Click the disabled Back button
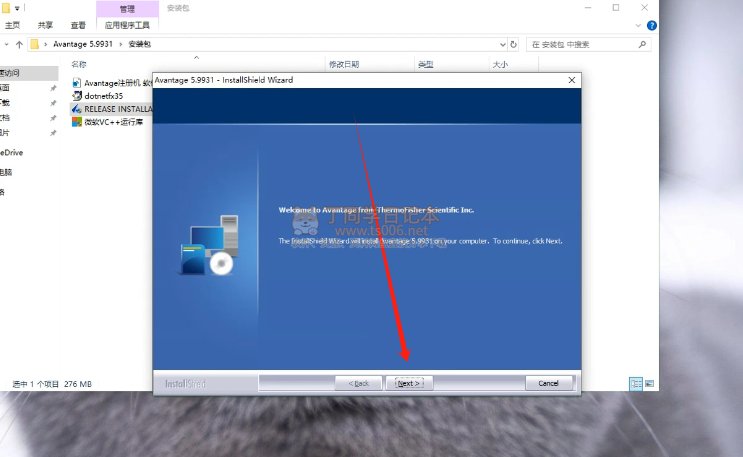Image resolution: width=743 pixels, height=457 pixels. pos(358,383)
